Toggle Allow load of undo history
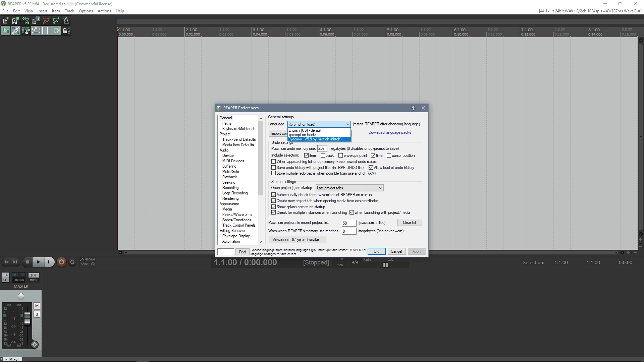The width and height of the screenshot is (644, 362). point(371,168)
